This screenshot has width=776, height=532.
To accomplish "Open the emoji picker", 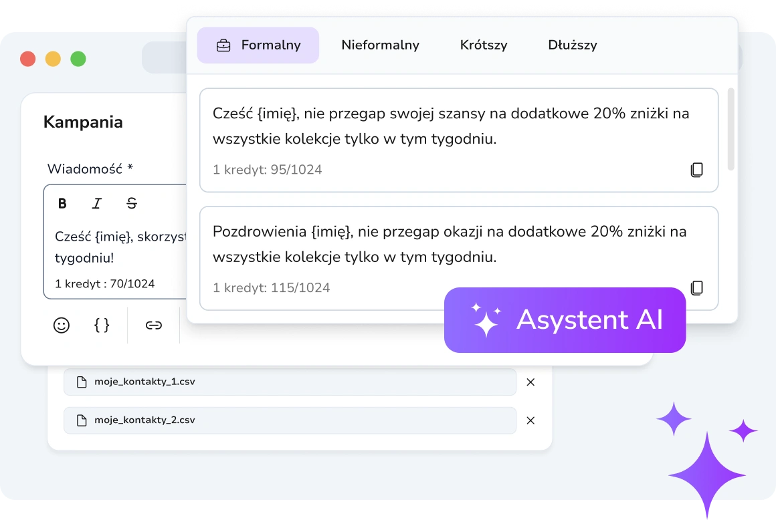I will pos(62,325).
